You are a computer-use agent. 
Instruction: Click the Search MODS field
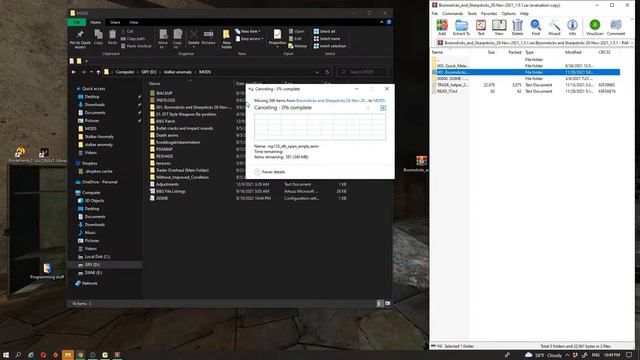click(362, 72)
